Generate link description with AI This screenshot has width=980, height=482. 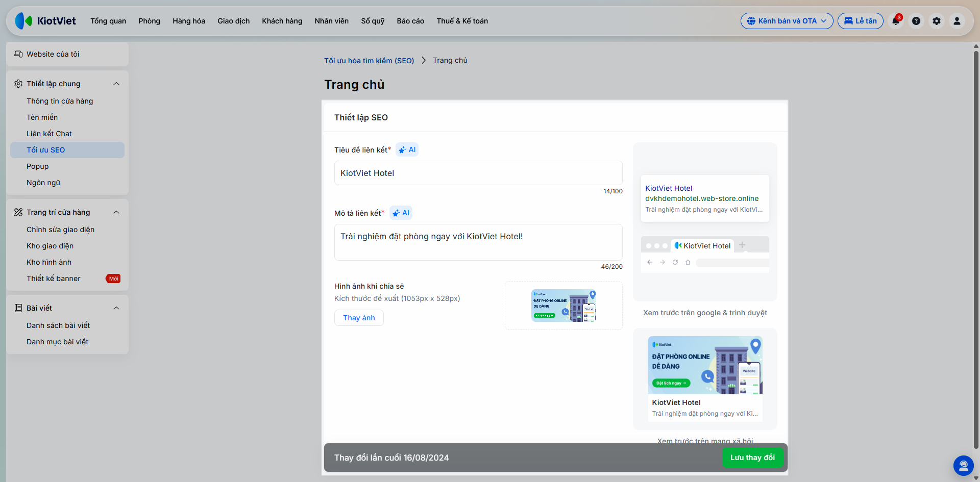(401, 213)
